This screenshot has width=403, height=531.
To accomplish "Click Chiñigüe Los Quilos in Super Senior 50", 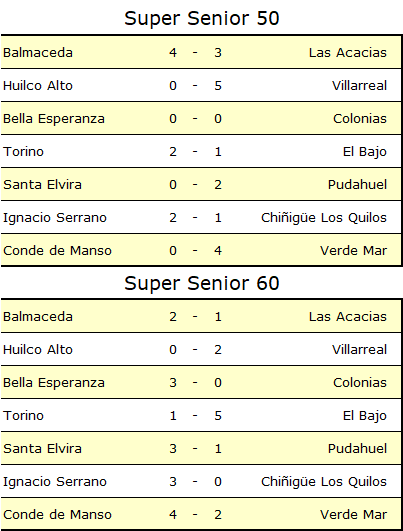I will 323,218.
